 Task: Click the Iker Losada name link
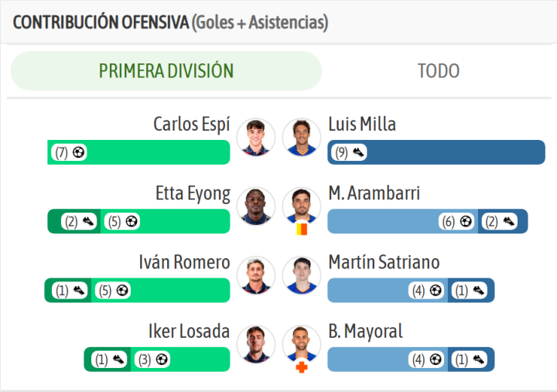tap(189, 332)
